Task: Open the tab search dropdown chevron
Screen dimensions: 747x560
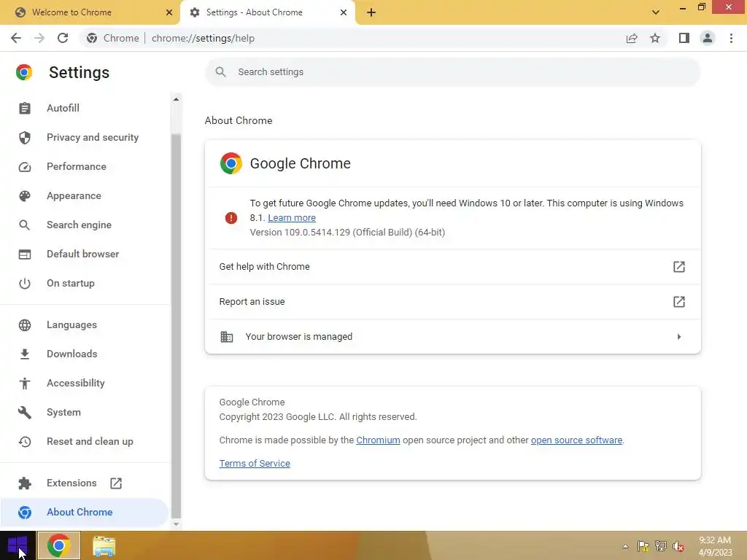Action: click(656, 12)
